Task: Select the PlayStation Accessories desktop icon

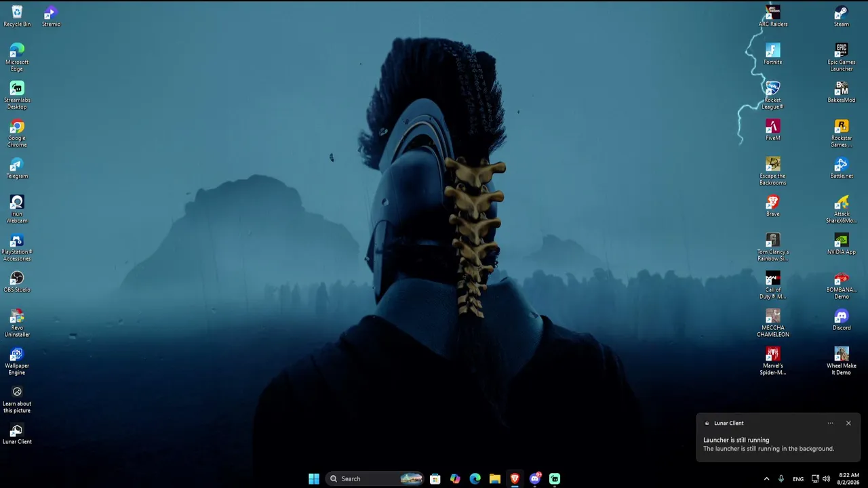Action: point(17,247)
